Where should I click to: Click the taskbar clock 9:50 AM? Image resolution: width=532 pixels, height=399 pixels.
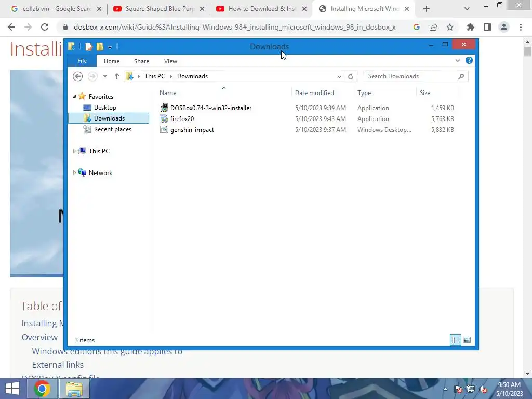pos(509,385)
